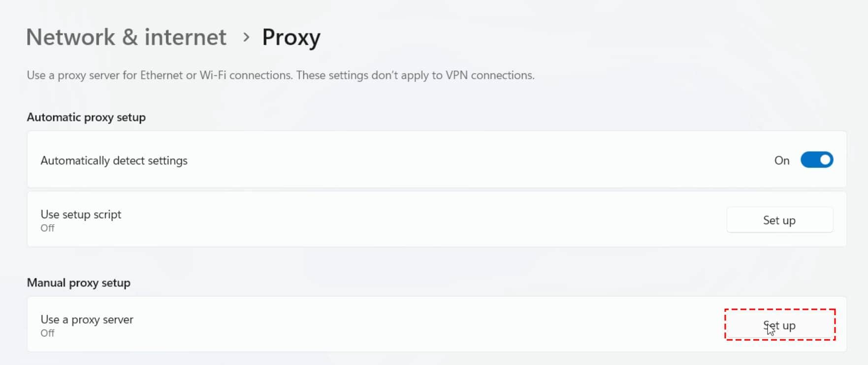Click the On label beside the toggle
The image size is (868, 365).
tap(781, 161)
